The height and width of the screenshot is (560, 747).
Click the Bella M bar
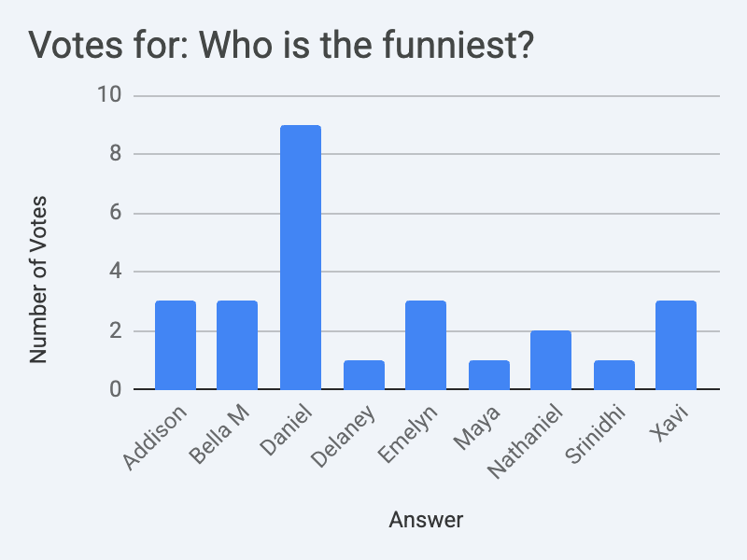(x=237, y=345)
